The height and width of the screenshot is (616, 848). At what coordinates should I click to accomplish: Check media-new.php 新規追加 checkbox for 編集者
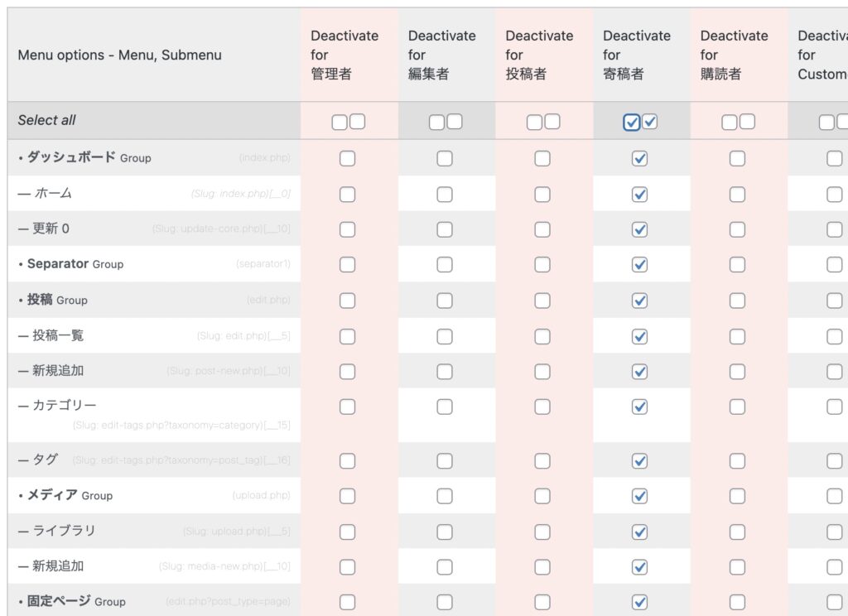coord(445,567)
